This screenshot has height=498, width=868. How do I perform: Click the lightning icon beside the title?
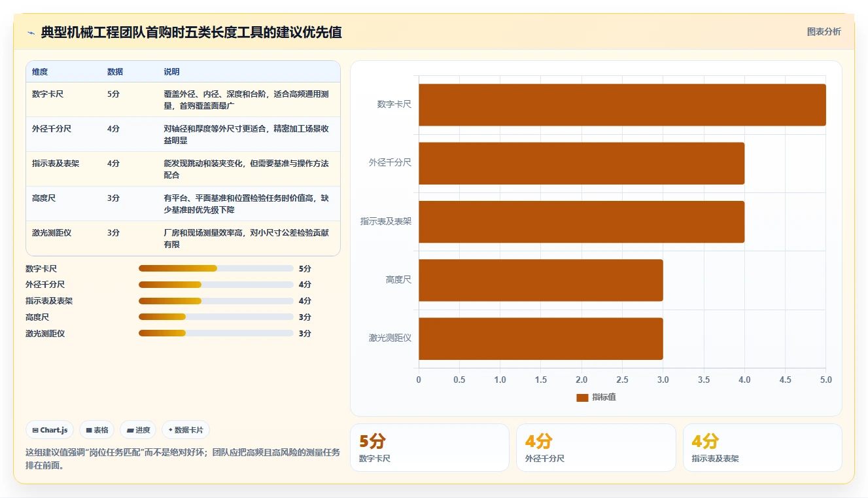pyautogui.click(x=31, y=33)
